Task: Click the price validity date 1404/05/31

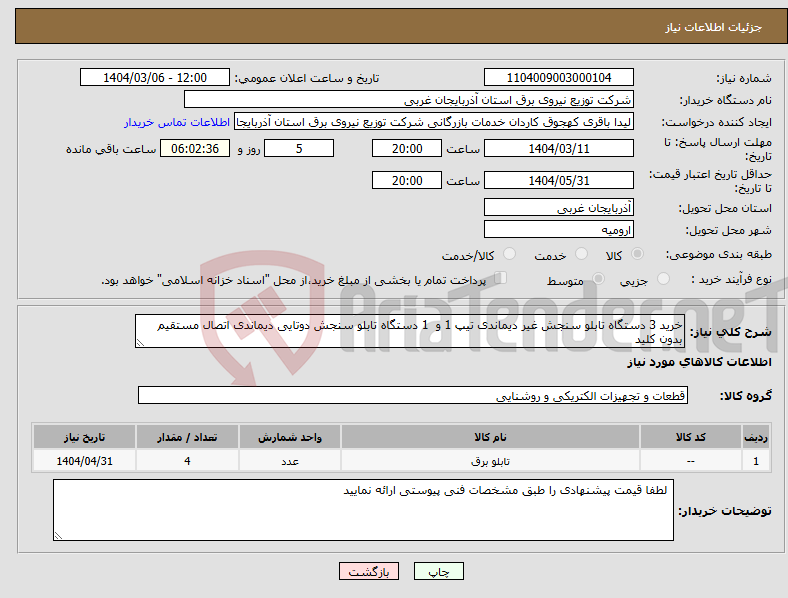Action: coord(558,180)
